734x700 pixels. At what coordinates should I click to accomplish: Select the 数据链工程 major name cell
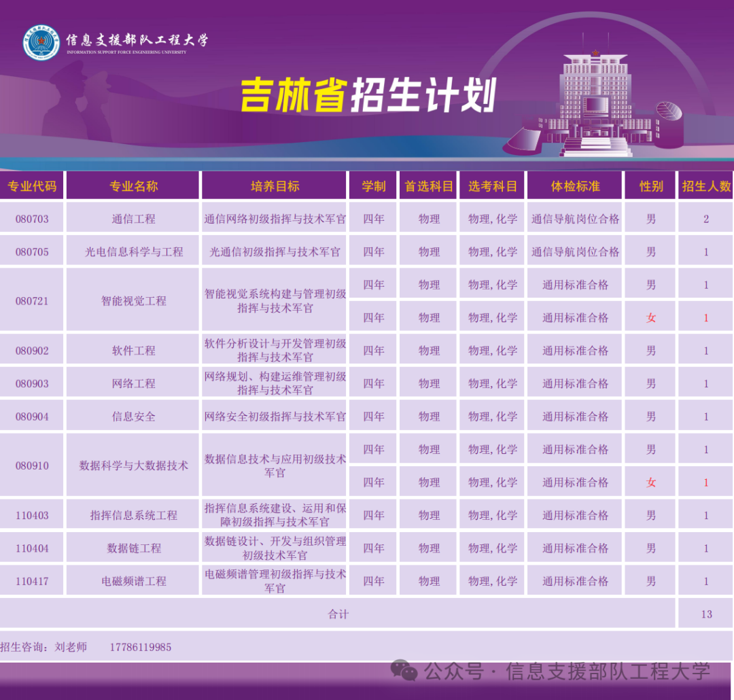(133, 548)
